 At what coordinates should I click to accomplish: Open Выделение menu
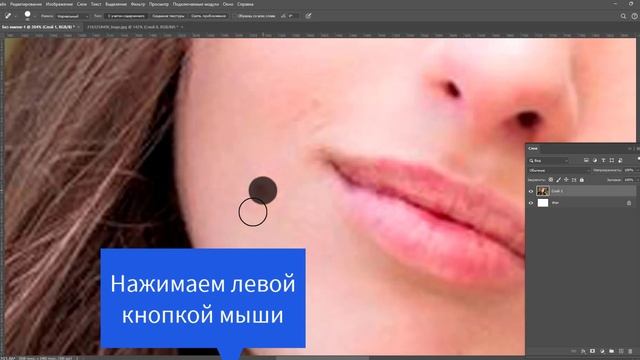[116, 4]
